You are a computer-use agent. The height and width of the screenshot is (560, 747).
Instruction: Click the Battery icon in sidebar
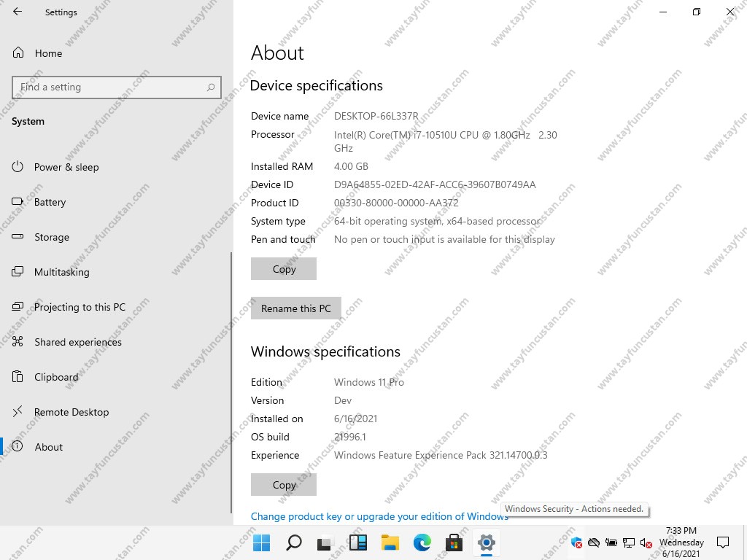pyautogui.click(x=18, y=201)
